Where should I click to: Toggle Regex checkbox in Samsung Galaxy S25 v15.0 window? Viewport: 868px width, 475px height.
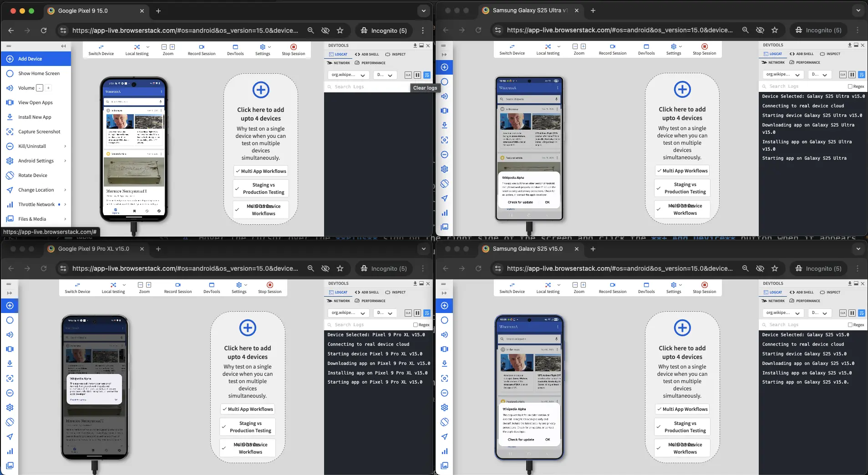point(850,325)
